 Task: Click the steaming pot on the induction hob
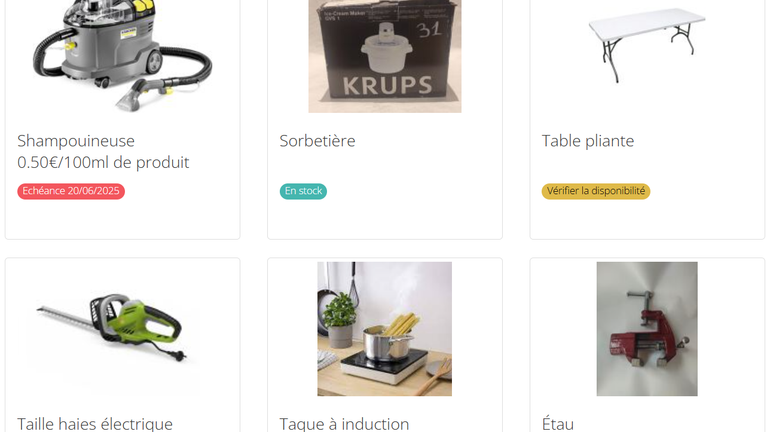click(x=388, y=342)
